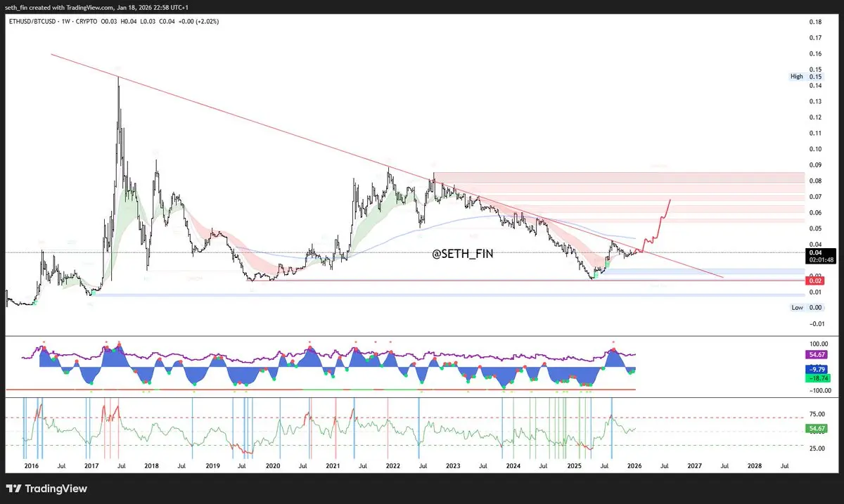The image size is (844, 504).
Task: Click the 2024 time axis label
Action: click(x=513, y=466)
